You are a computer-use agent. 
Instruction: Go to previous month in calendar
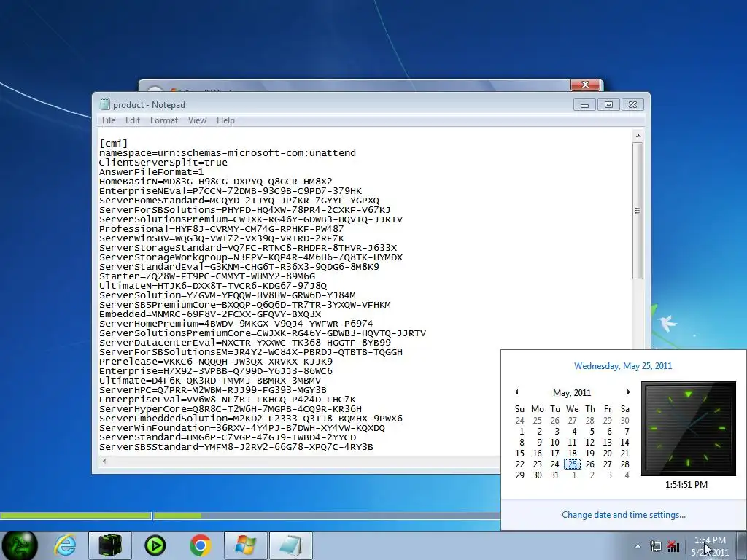[x=516, y=392]
